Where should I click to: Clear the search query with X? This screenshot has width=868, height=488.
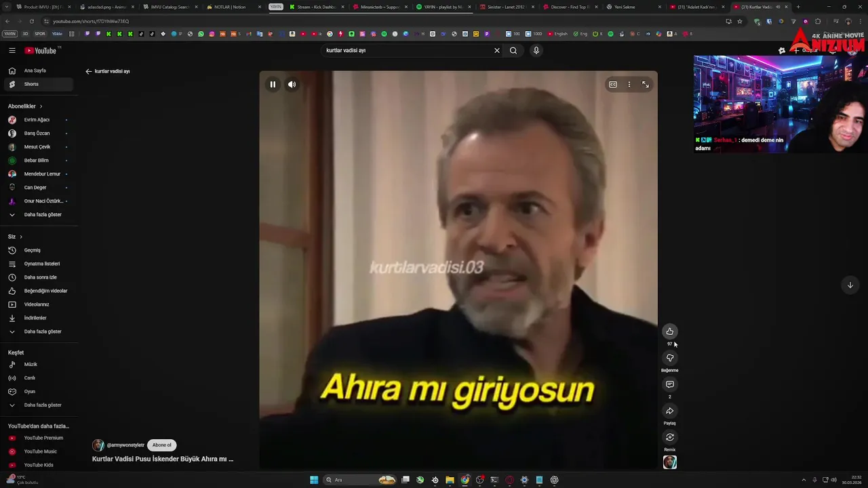pyautogui.click(x=496, y=50)
